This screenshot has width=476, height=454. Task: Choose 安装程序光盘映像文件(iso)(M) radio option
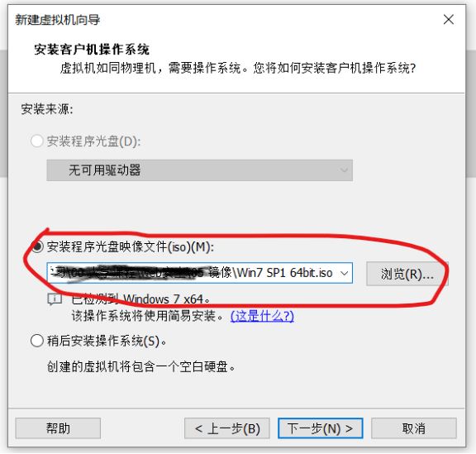pos(37,246)
